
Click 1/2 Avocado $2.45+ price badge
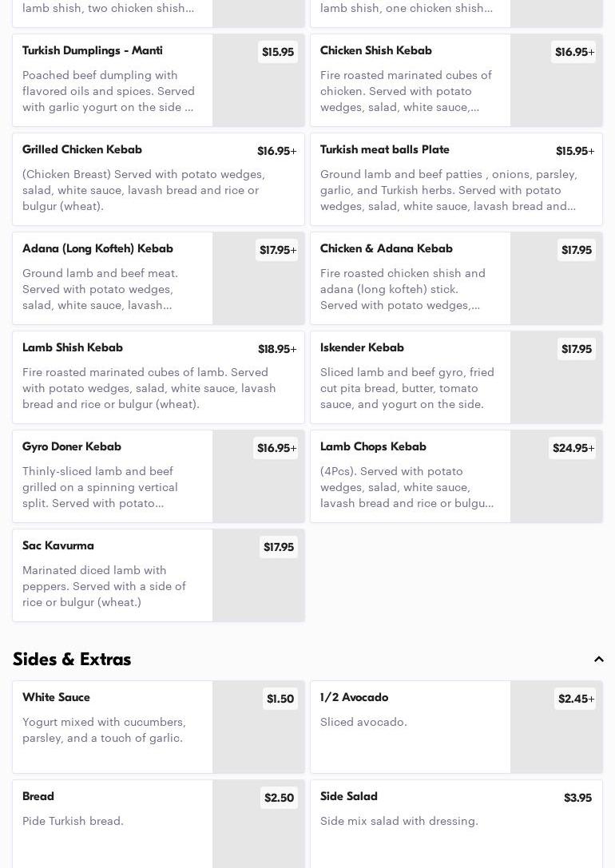coord(575,699)
